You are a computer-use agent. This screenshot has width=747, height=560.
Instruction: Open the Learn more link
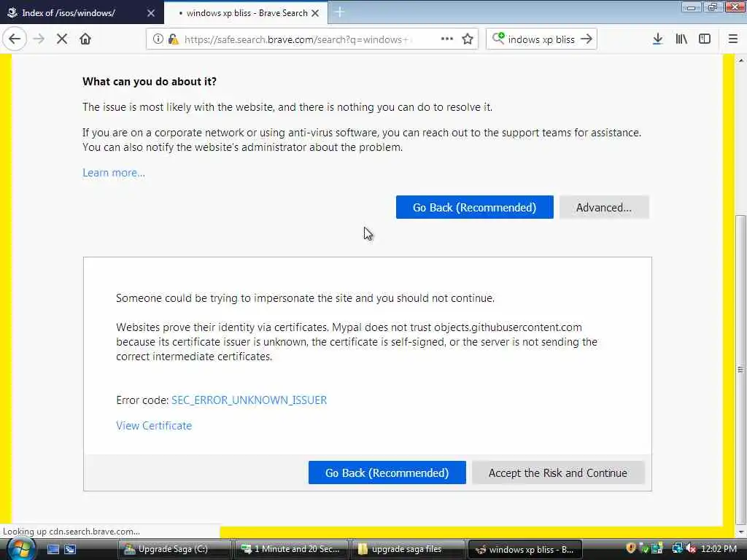coord(114,172)
